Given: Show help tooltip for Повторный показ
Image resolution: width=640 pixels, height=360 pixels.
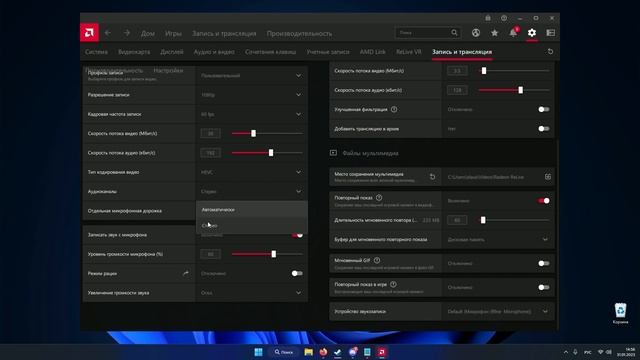Looking at the screenshot, I should [379, 198].
